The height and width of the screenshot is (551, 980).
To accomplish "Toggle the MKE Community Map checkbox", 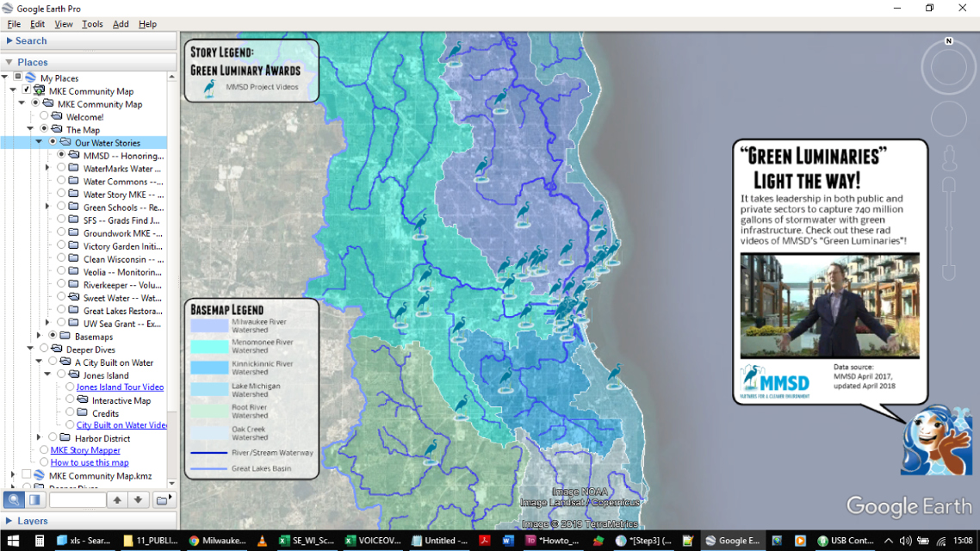I will coord(26,90).
